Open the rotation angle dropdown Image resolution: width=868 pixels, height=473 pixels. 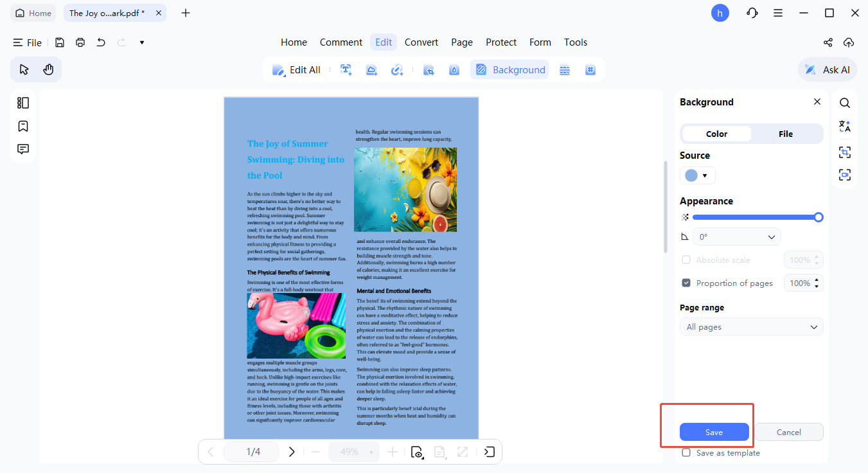736,236
